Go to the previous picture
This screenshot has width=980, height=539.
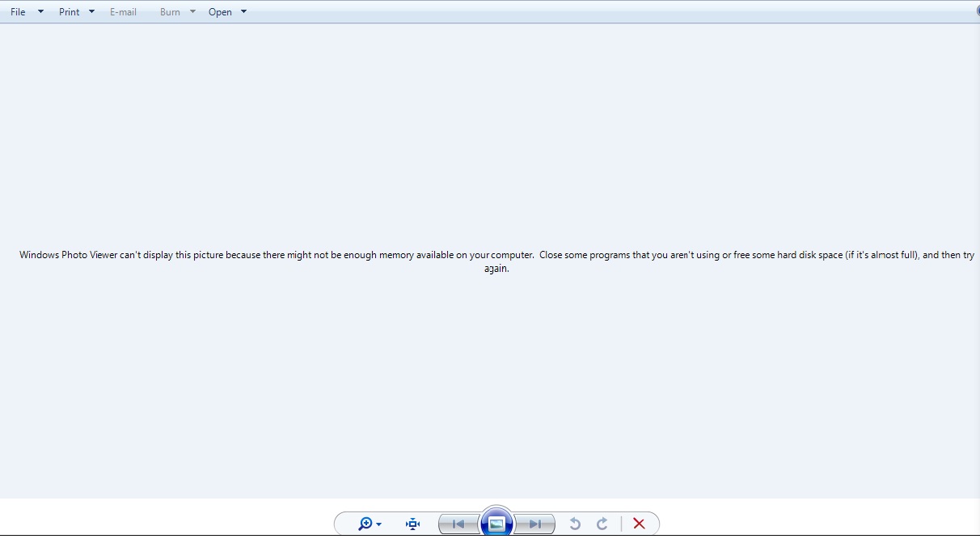(x=458, y=524)
